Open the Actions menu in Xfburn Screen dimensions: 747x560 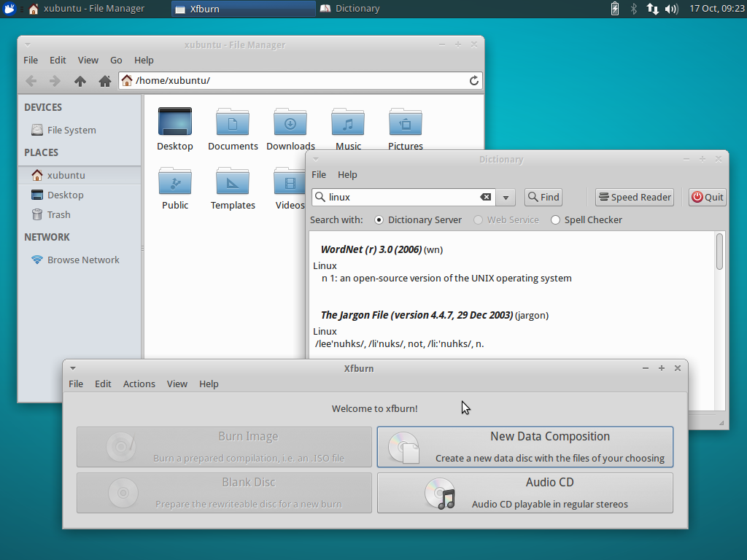coord(139,384)
